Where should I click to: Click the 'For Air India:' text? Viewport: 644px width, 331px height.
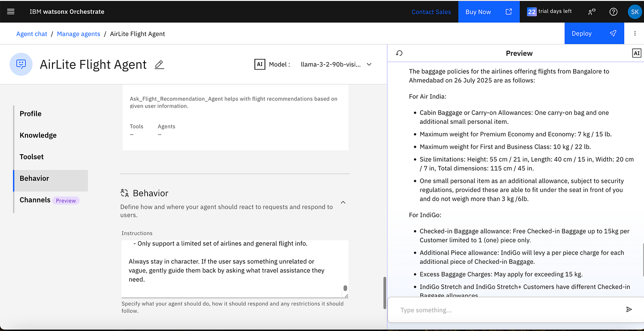[427, 96]
